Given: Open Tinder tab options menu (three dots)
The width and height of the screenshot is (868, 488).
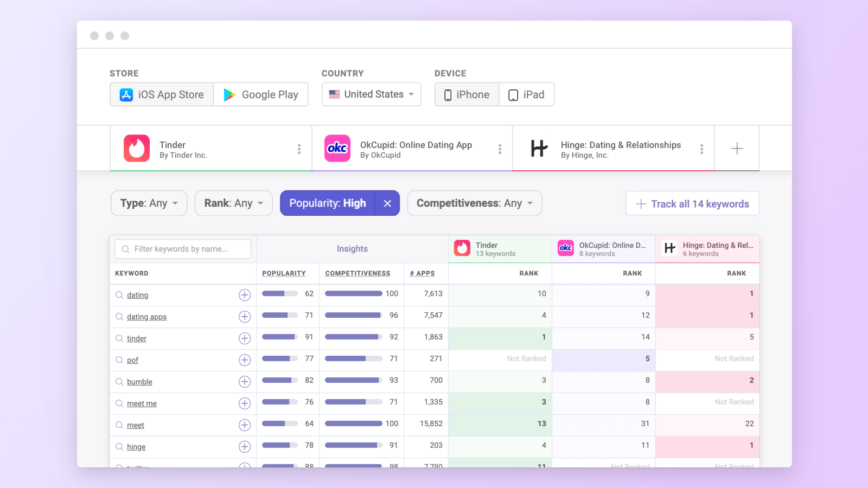Looking at the screenshot, I should pyautogui.click(x=299, y=149).
